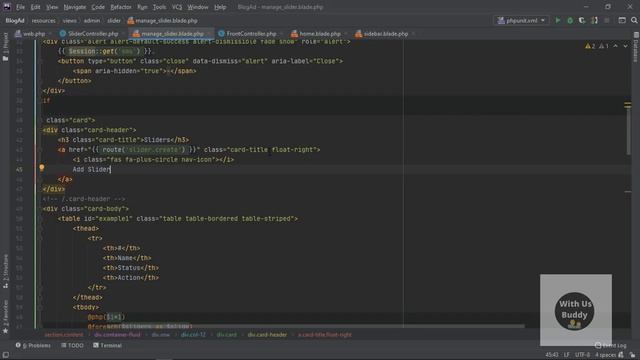Open the Tools menu
Viewport: 640px width, 360px height.
[159, 7]
